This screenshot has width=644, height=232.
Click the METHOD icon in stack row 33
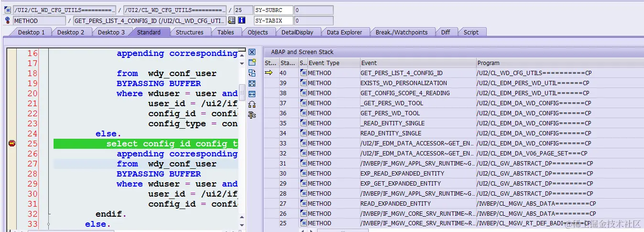304,143
